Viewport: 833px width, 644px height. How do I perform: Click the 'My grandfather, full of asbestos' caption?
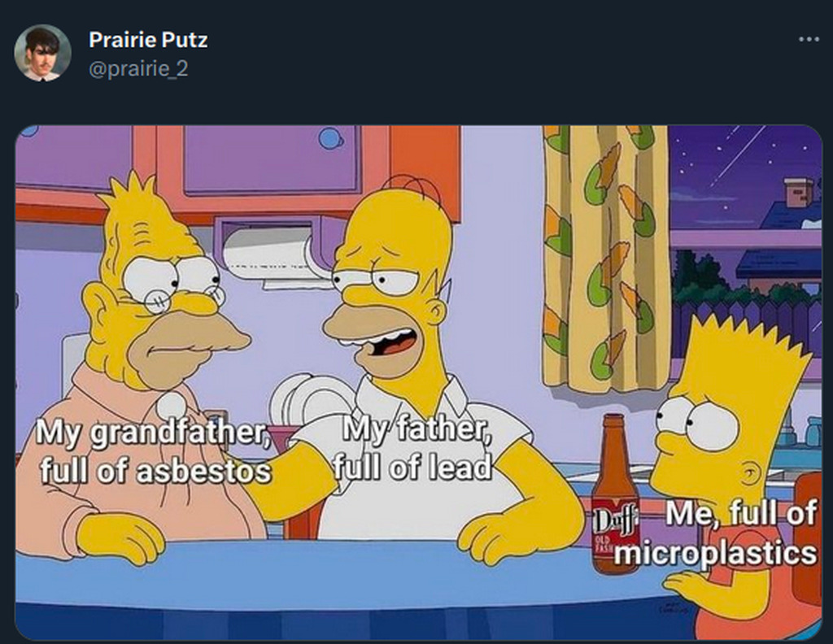click(x=154, y=451)
